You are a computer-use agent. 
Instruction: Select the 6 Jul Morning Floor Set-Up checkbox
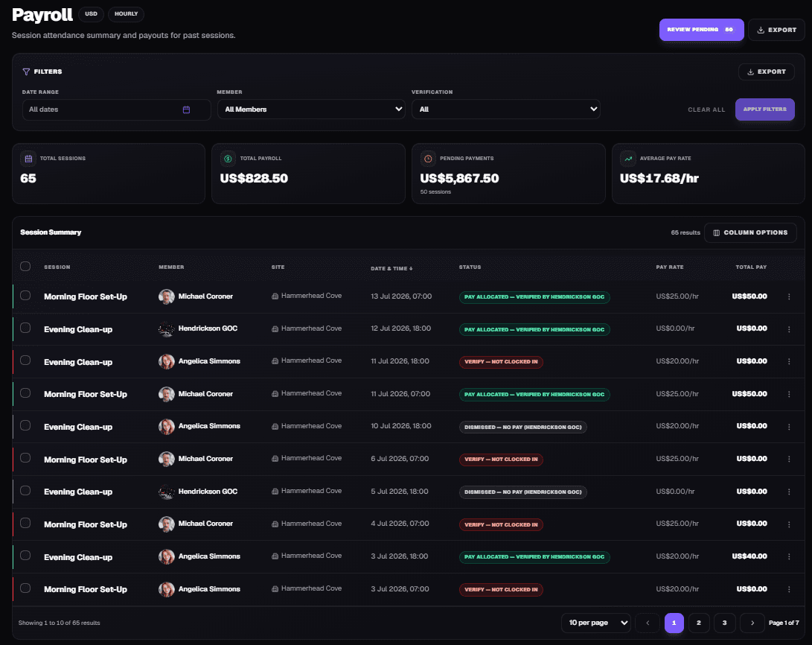[25, 458]
